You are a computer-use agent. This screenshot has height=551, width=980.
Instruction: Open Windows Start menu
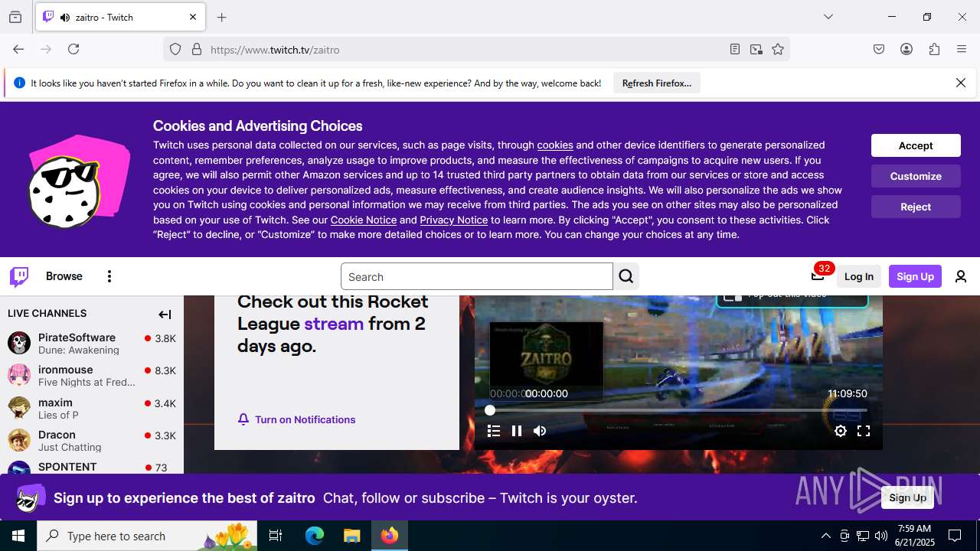(x=18, y=536)
